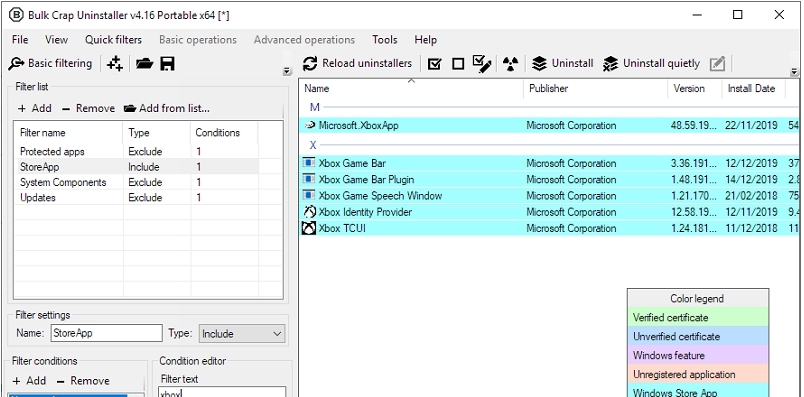Select the StoreApp filter row
Viewport: 804px width, 397px height.
tap(148, 167)
